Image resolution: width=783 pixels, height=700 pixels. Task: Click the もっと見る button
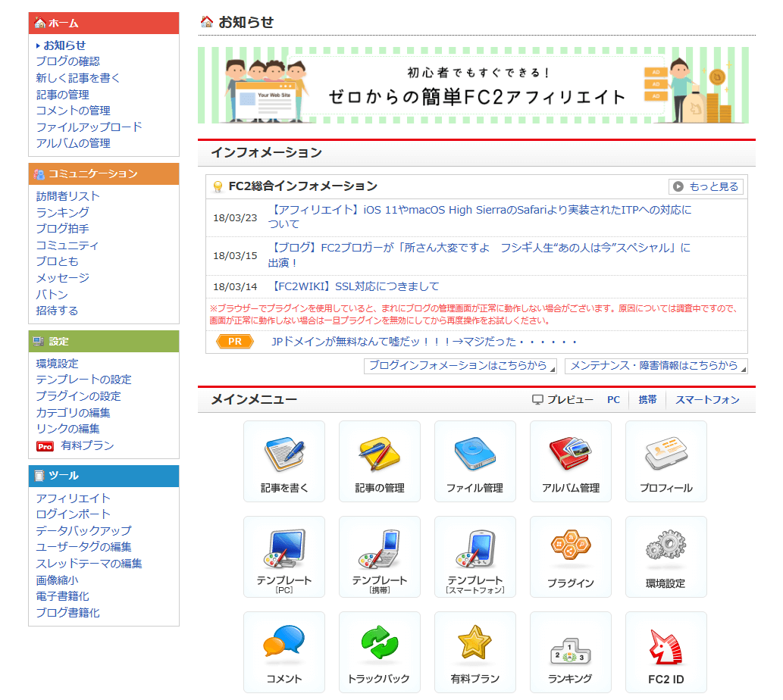coord(706,186)
